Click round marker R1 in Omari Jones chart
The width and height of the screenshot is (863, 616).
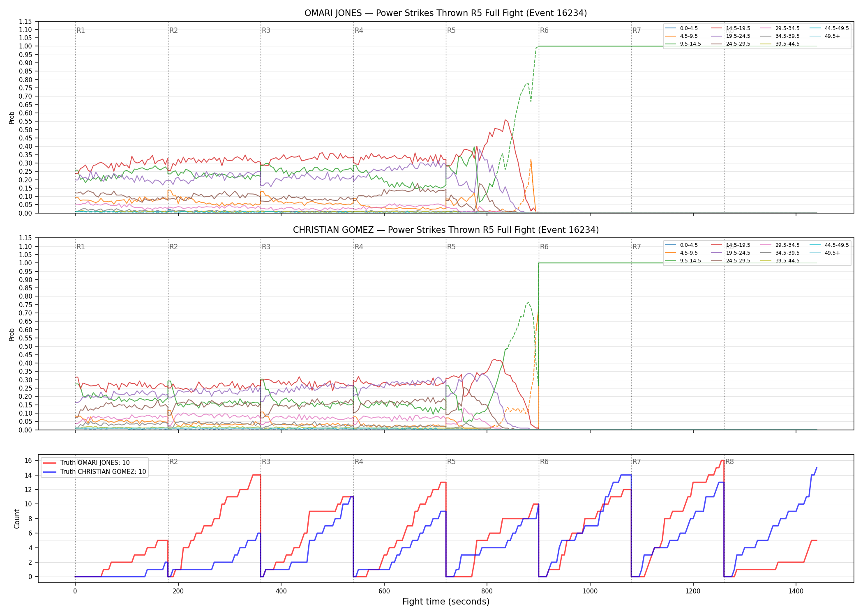point(81,30)
